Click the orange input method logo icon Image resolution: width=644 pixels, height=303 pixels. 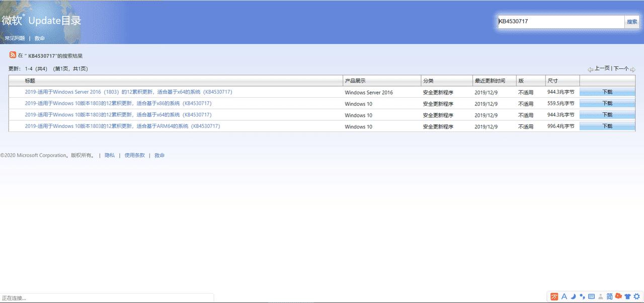(554, 296)
